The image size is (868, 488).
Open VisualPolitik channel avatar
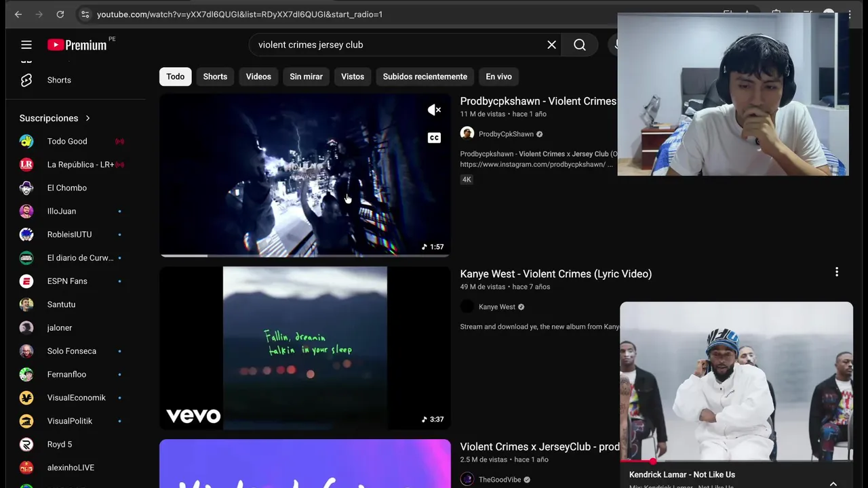26,421
